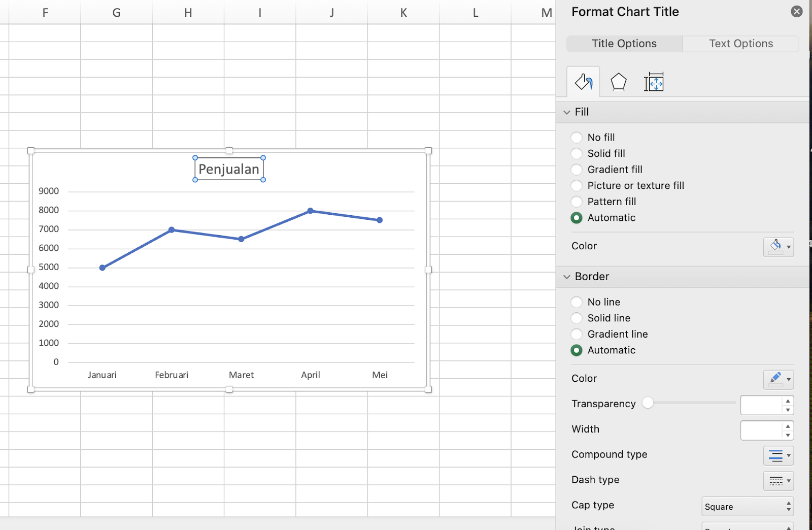The height and width of the screenshot is (530, 812).
Task: Open the Border color pen picker
Action: tap(779, 379)
